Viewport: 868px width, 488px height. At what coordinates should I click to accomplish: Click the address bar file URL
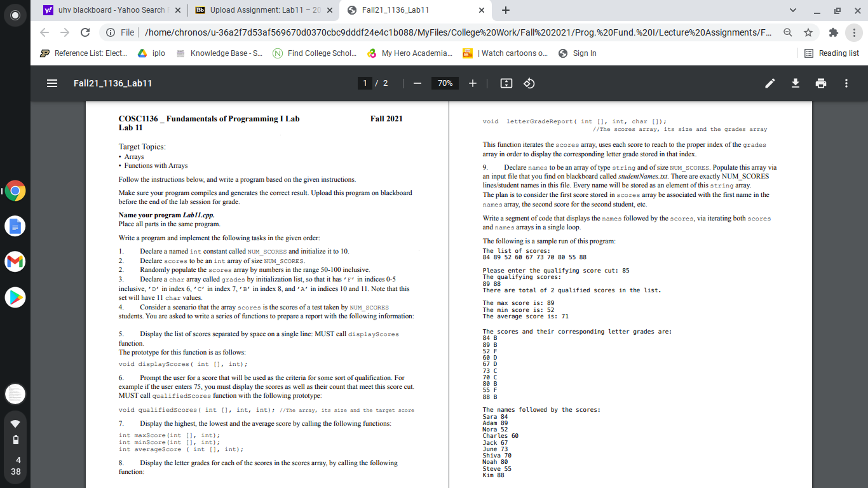coord(458,32)
